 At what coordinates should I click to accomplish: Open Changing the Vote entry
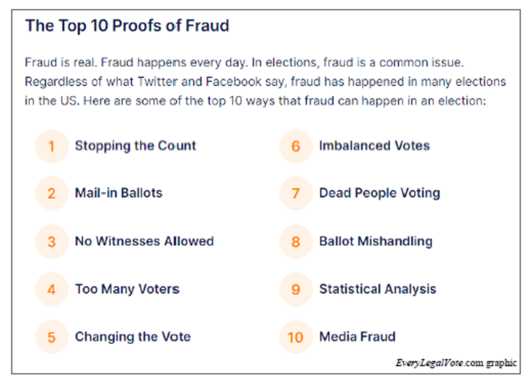[133, 337]
